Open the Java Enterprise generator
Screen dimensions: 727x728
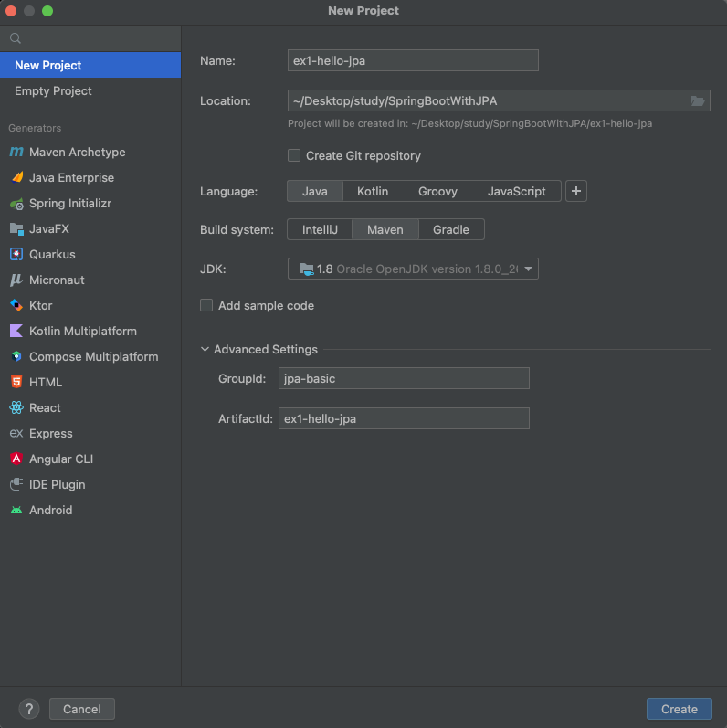pyautogui.click(x=90, y=177)
